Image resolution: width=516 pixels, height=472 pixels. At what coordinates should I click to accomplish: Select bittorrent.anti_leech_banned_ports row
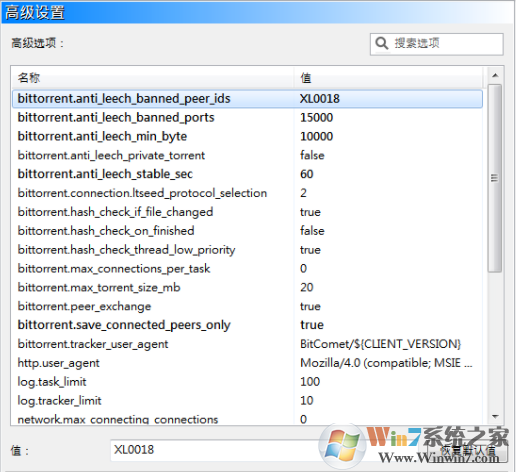(x=247, y=117)
